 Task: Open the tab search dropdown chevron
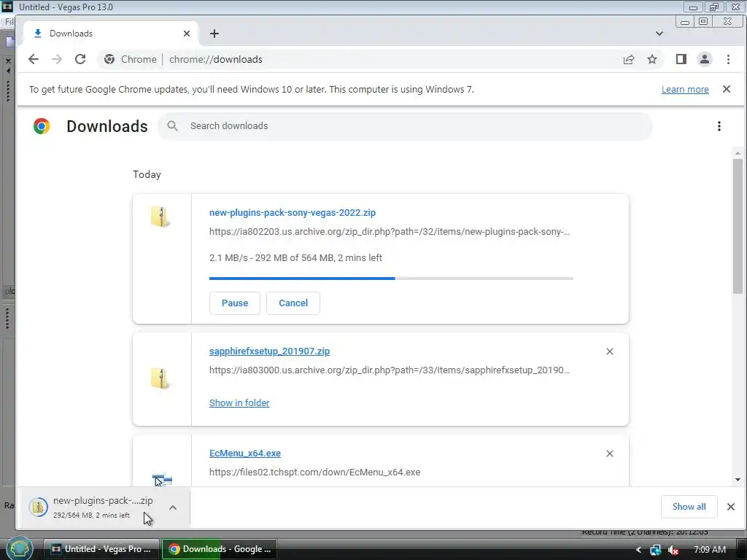[659, 34]
